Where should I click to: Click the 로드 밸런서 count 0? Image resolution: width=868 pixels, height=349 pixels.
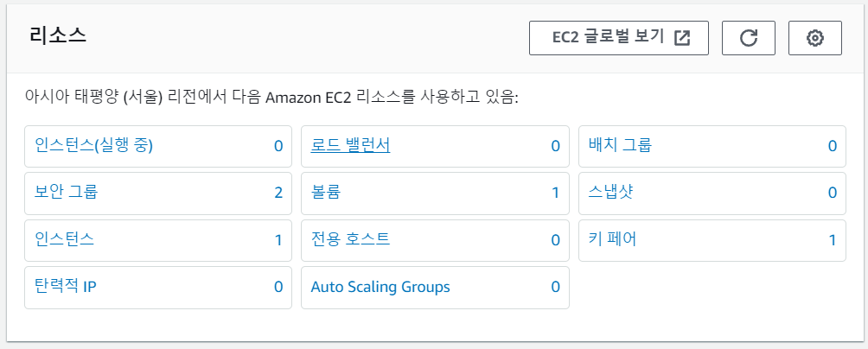[x=556, y=146]
